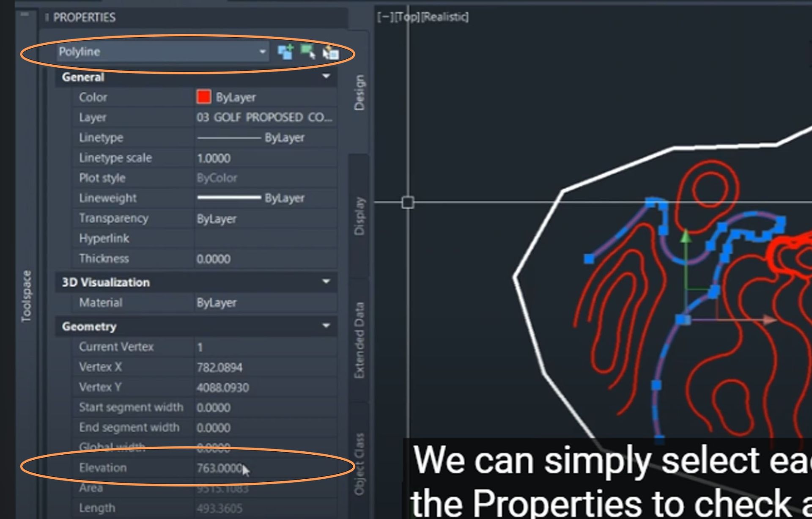Collapse the 3D Visualization section
812x519 pixels.
[x=326, y=282]
